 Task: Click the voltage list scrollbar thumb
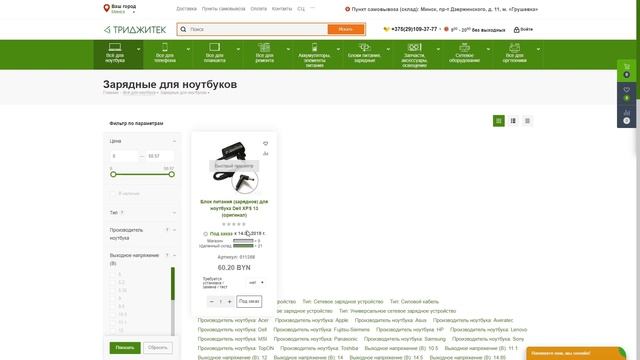click(x=173, y=283)
